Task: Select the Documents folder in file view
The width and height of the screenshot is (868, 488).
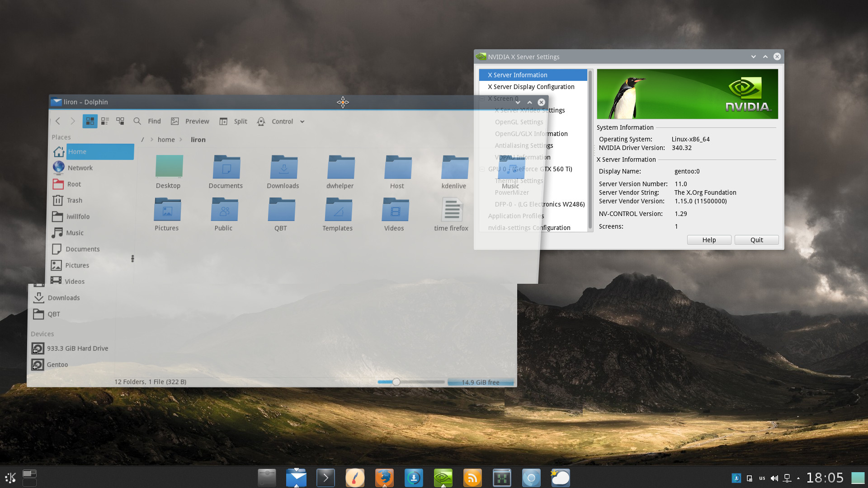Action: click(x=226, y=172)
